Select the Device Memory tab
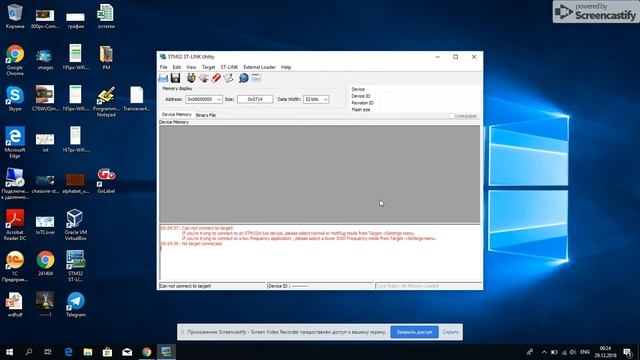This screenshot has height=360, width=640. point(176,115)
